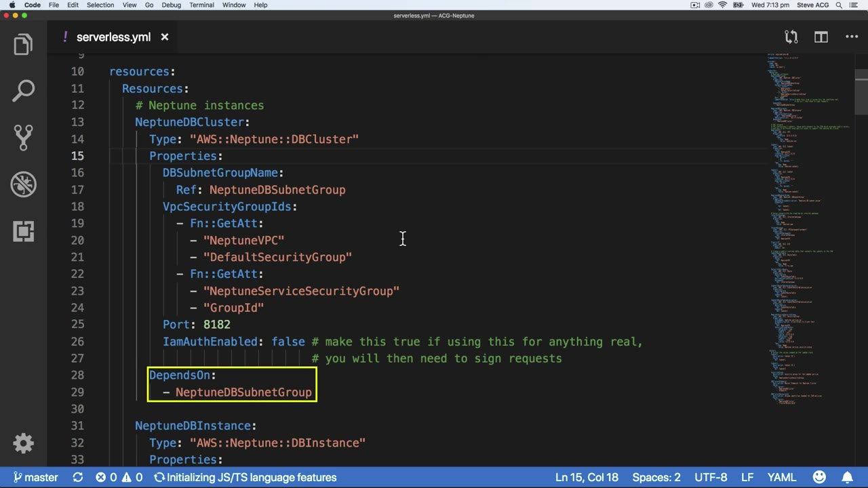868x488 pixels.
Task: Click the notifications bell in status bar
Action: coord(848,477)
